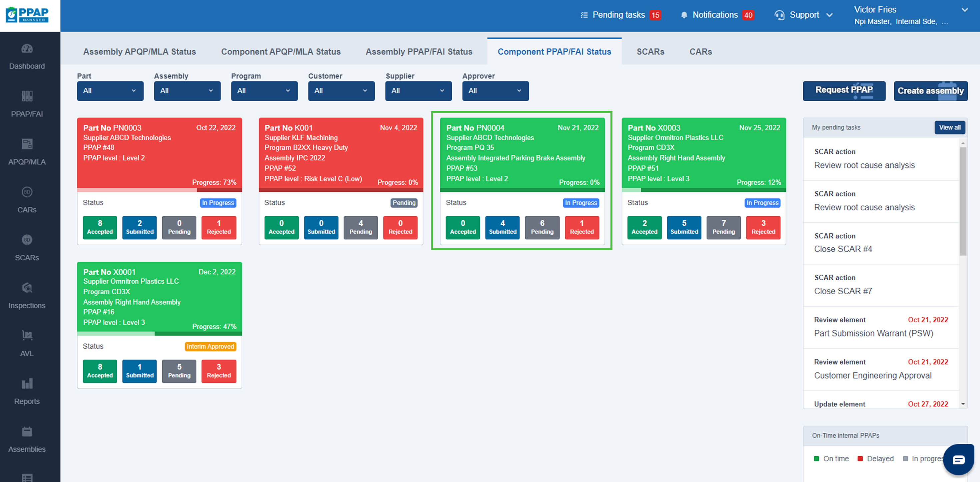Switch to SCARs tab
This screenshot has height=482, width=980.
pos(650,52)
